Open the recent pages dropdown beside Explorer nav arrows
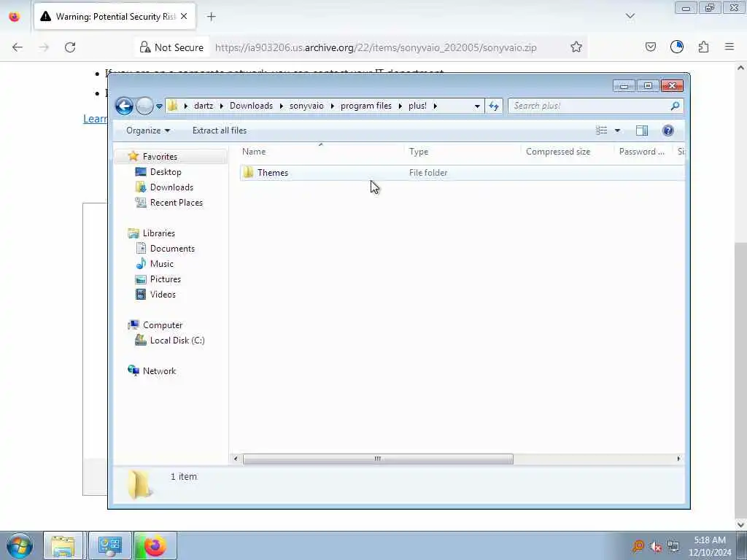The height and width of the screenshot is (560, 747). click(159, 106)
